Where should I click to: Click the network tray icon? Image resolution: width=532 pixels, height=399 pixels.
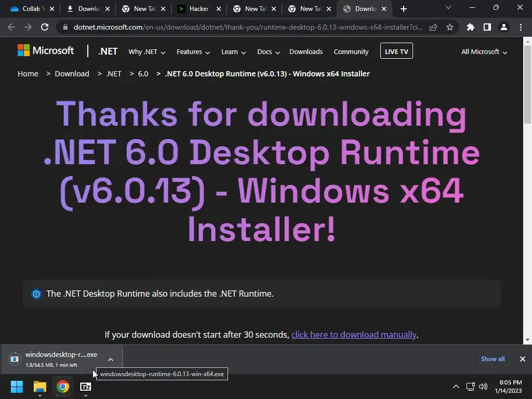[x=470, y=387]
